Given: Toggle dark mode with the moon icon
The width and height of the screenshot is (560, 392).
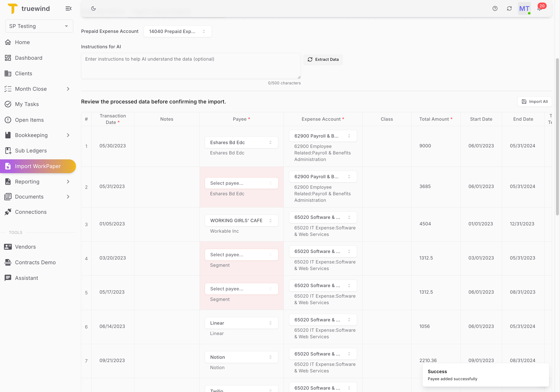Looking at the screenshot, I should 94,9.
